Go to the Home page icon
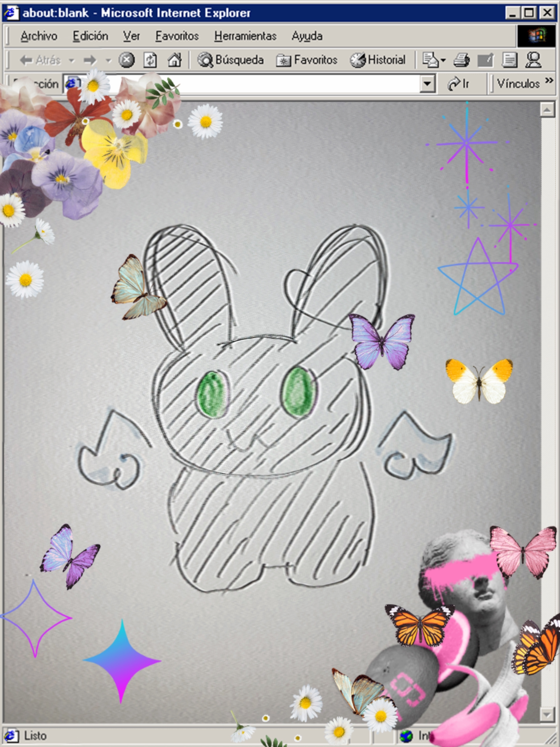 (174, 60)
